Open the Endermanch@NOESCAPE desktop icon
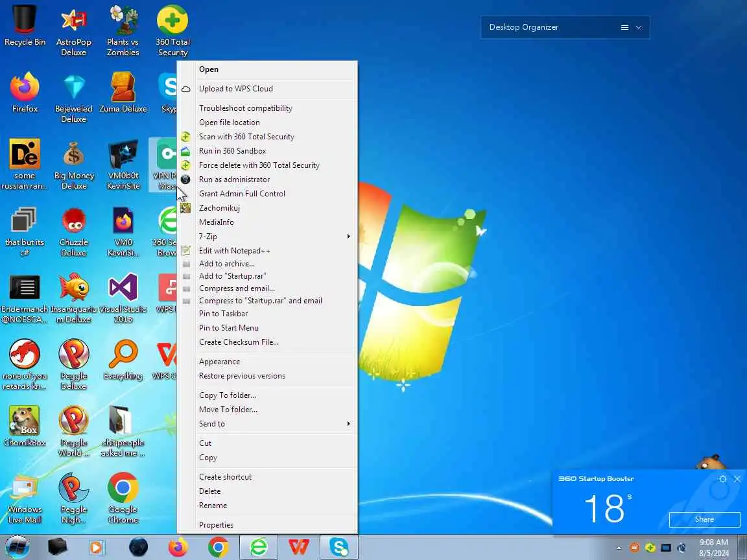The width and height of the screenshot is (747, 560). [25, 299]
